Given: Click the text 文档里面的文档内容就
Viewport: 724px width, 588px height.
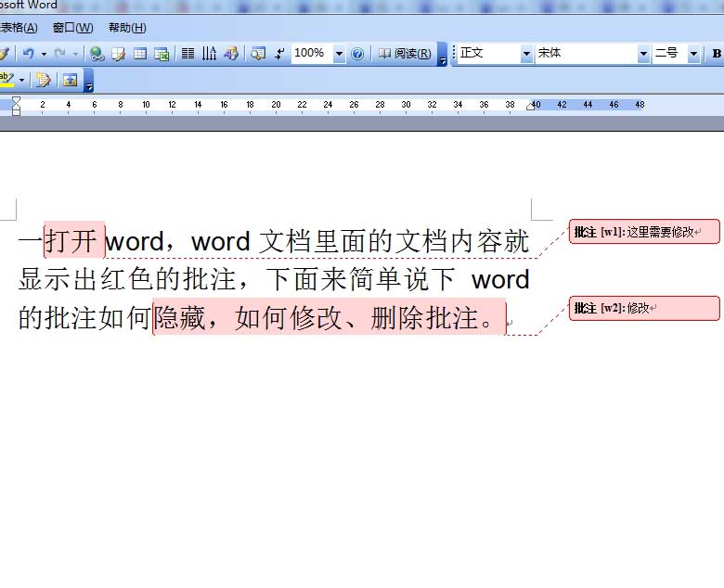Looking at the screenshot, I should point(394,241).
